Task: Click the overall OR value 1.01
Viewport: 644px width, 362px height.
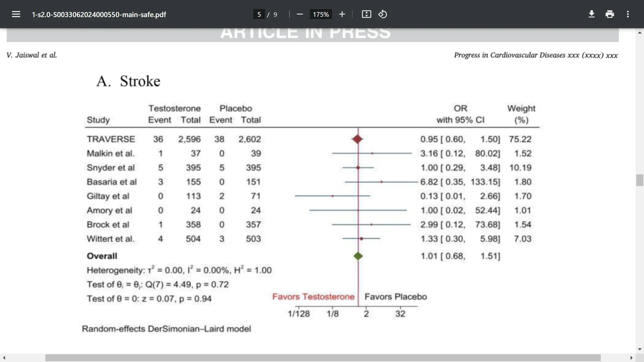Action: [x=429, y=256]
